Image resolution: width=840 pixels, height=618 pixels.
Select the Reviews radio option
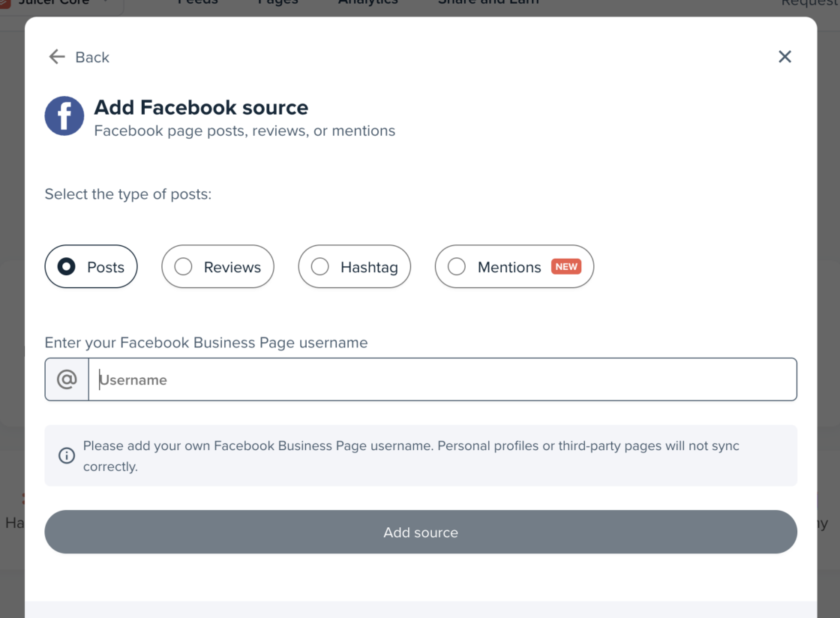217,267
